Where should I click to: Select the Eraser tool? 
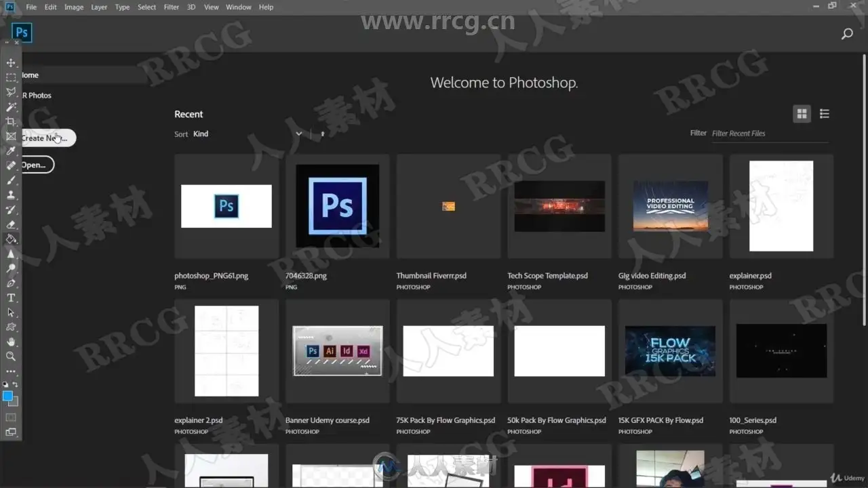pyautogui.click(x=11, y=224)
